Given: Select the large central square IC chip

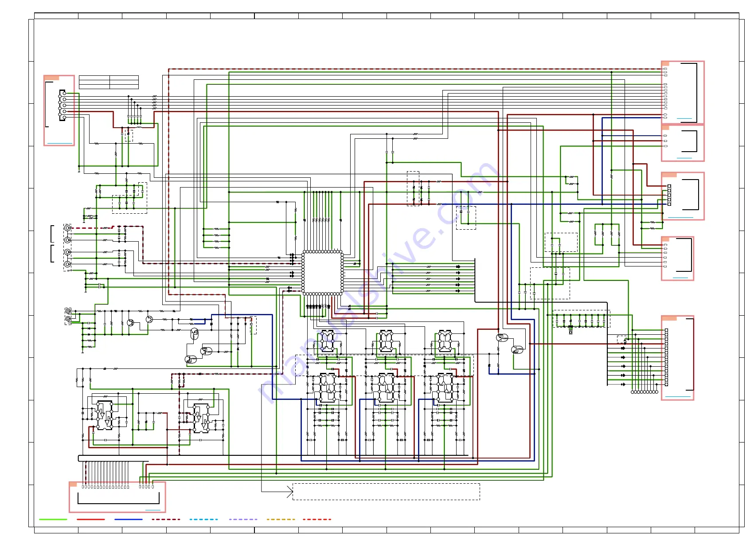Looking at the screenshot, I should pos(323,272).
